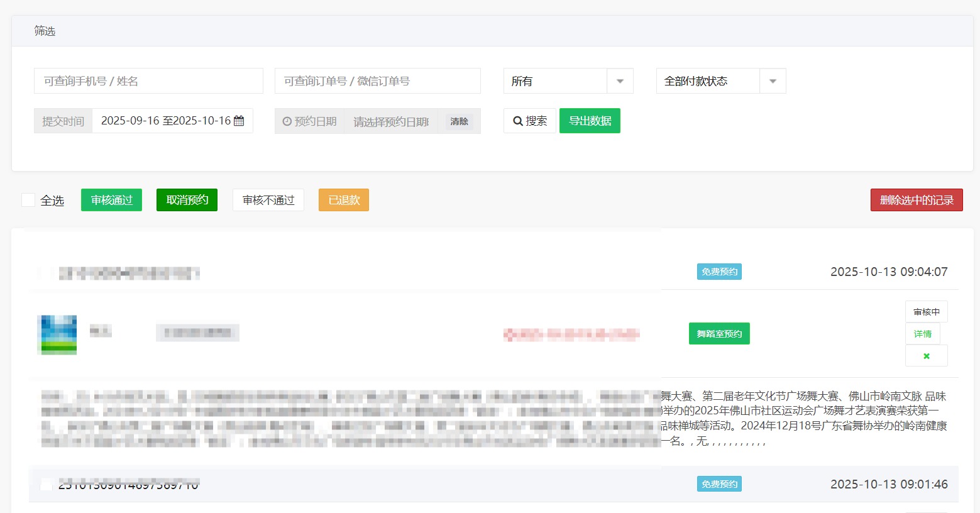This screenshot has width=980, height=513.
Task: Toggle the 全选 checkbox
Action: point(28,200)
